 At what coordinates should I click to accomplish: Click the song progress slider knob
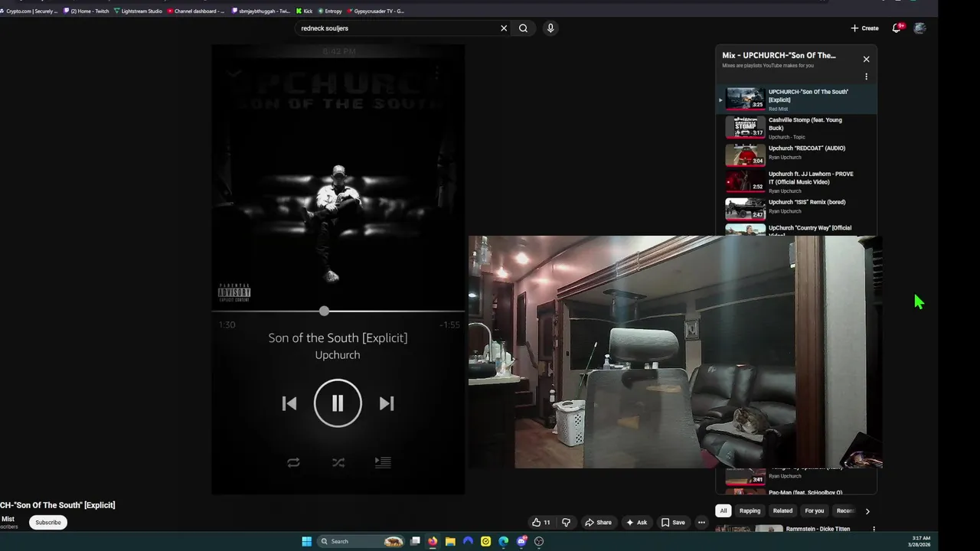pyautogui.click(x=324, y=311)
